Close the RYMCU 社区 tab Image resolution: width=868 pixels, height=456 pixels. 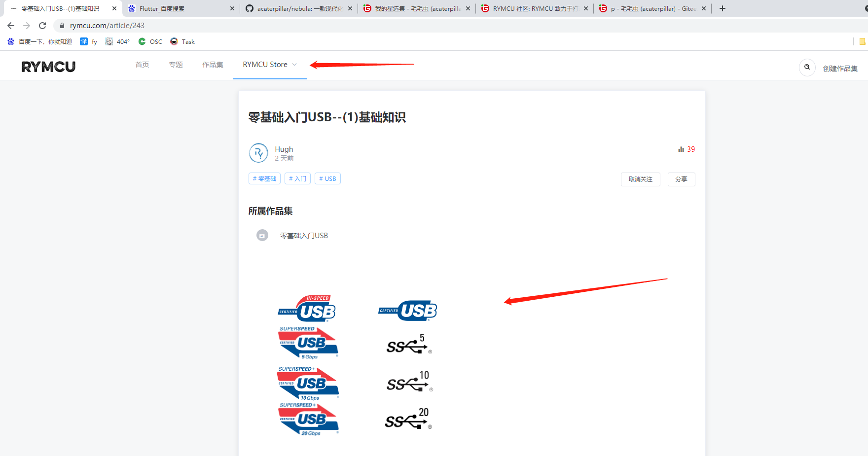pyautogui.click(x=586, y=8)
